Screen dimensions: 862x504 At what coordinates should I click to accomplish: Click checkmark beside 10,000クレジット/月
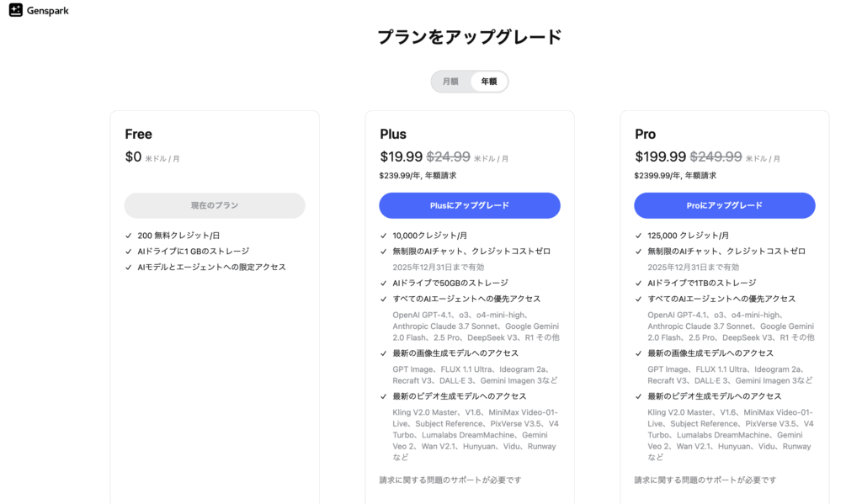(384, 236)
